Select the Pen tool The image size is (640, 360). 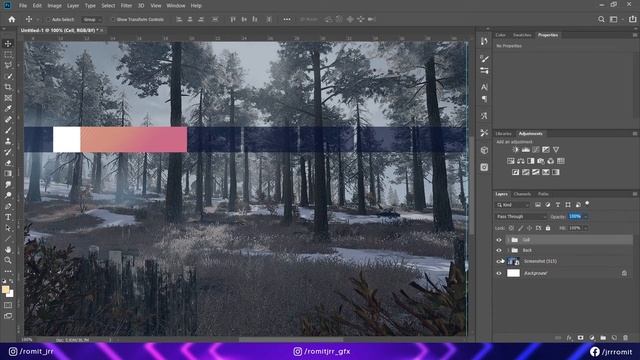[x=8, y=206]
